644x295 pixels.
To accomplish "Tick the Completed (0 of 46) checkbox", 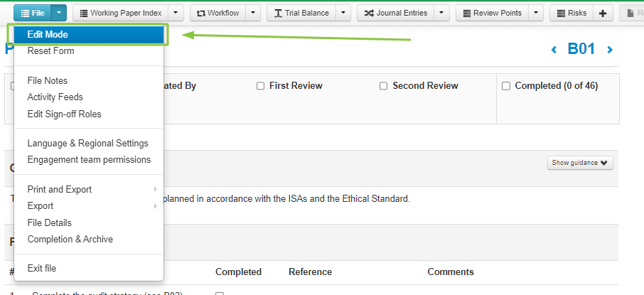I will pyautogui.click(x=506, y=86).
